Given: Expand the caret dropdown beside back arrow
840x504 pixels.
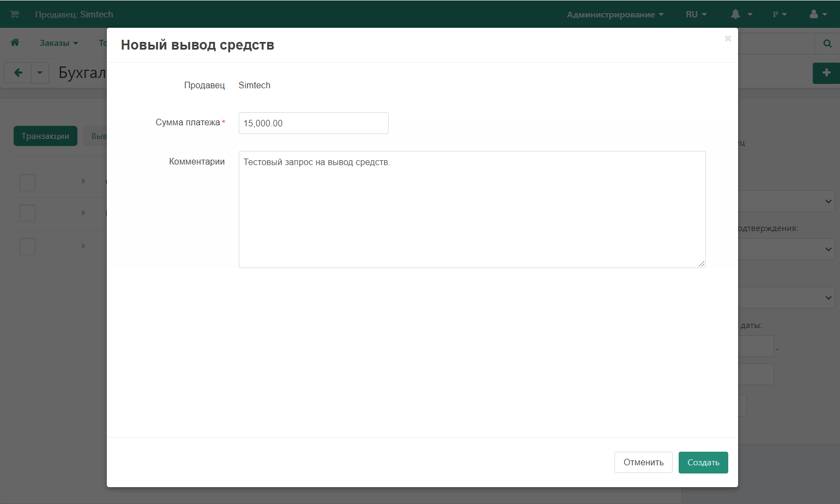Looking at the screenshot, I should click(40, 72).
